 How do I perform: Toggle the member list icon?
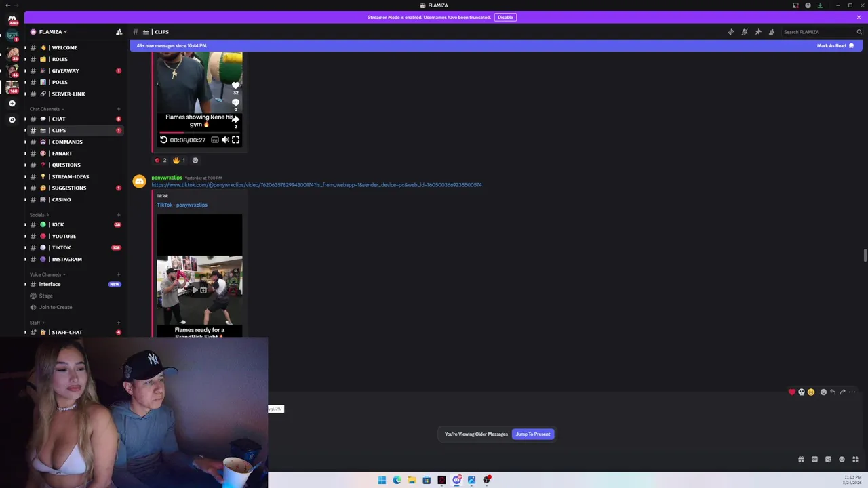pyautogui.click(x=772, y=32)
